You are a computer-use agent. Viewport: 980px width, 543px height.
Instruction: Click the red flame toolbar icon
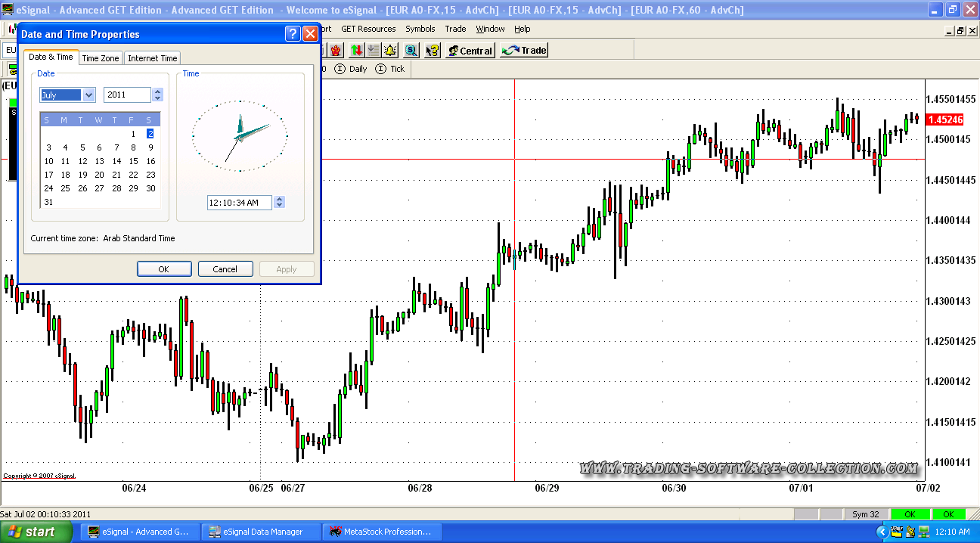click(336, 51)
